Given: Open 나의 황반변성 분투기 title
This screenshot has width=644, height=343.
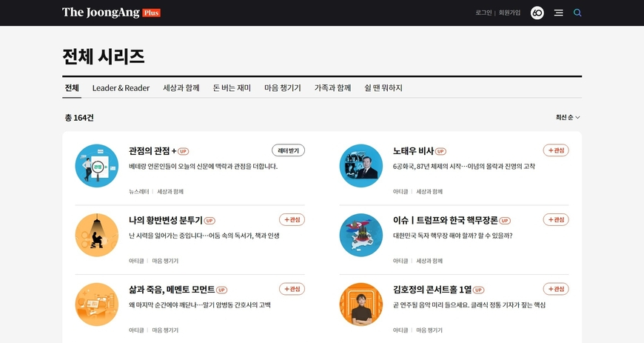Looking at the screenshot, I should pyautogui.click(x=166, y=221).
